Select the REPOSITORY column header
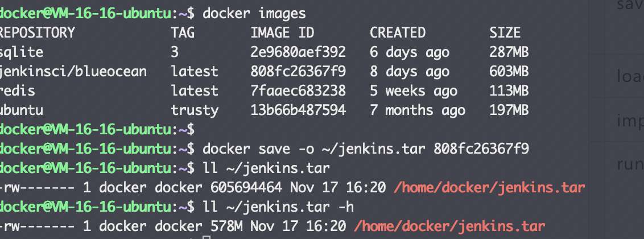Image resolution: width=644 pixels, height=239 pixels. click(x=38, y=32)
